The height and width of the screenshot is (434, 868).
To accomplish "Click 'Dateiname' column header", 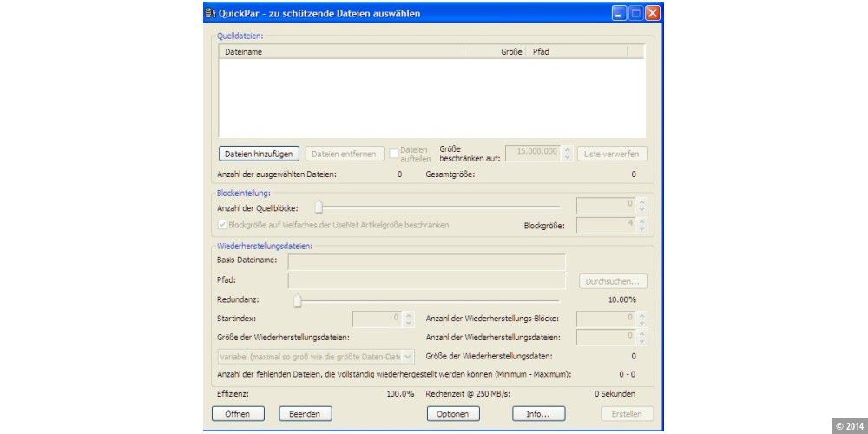I will [341, 51].
